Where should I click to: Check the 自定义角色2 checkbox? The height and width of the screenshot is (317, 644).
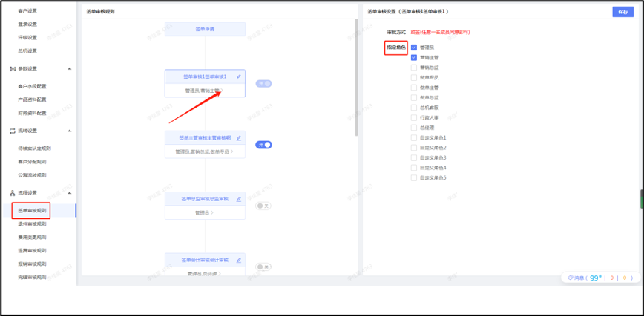tap(414, 148)
